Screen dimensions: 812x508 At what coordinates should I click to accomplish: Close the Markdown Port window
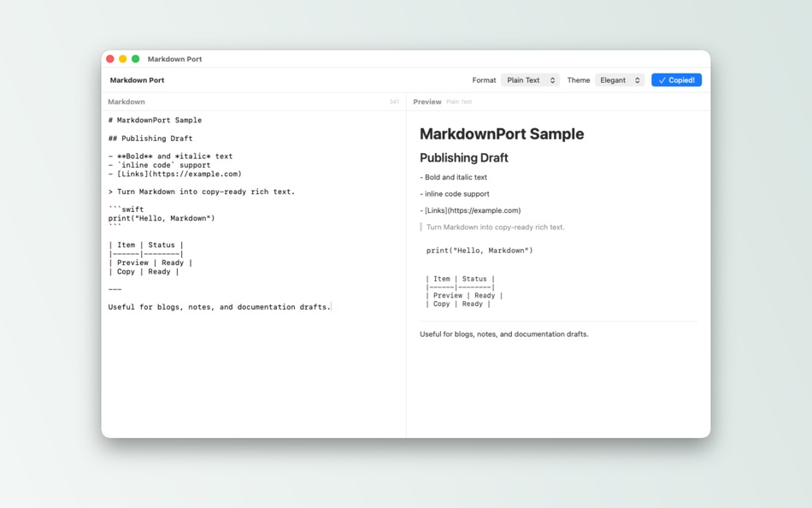(x=110, y=59)
